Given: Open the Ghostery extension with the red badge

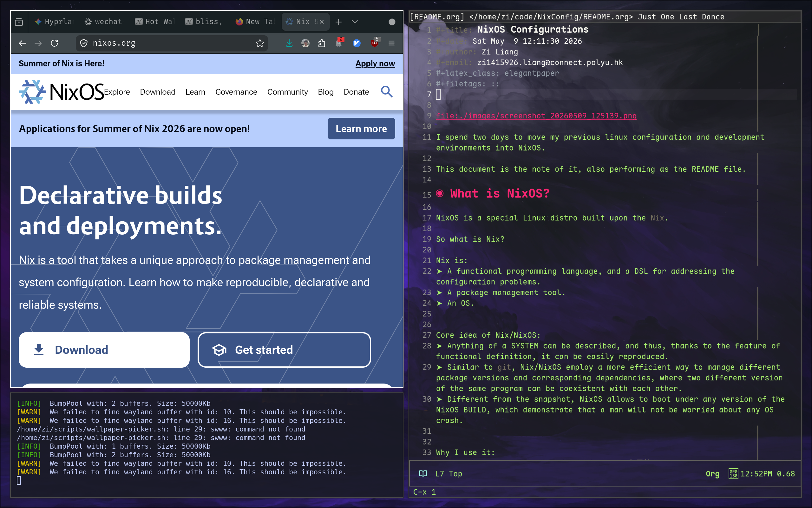Looking at the screenshot, I should [x=339, y=43].
